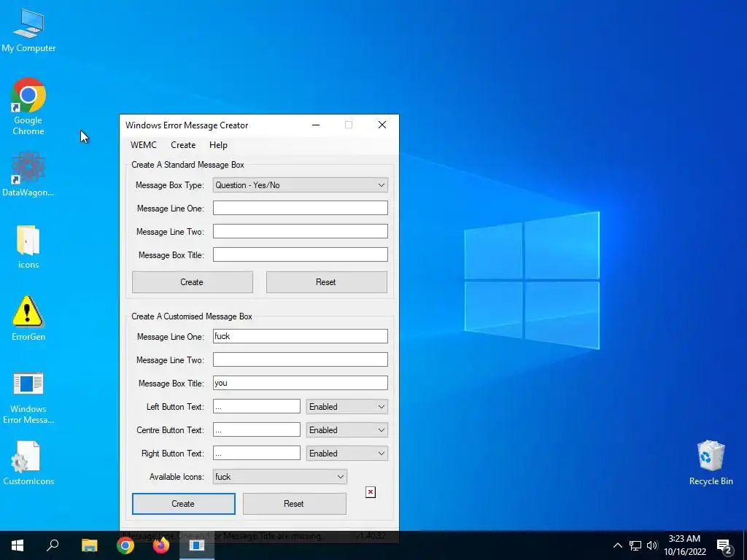Click Create in Customised Message Box section

pyautogui.click(x=183, y=504)
